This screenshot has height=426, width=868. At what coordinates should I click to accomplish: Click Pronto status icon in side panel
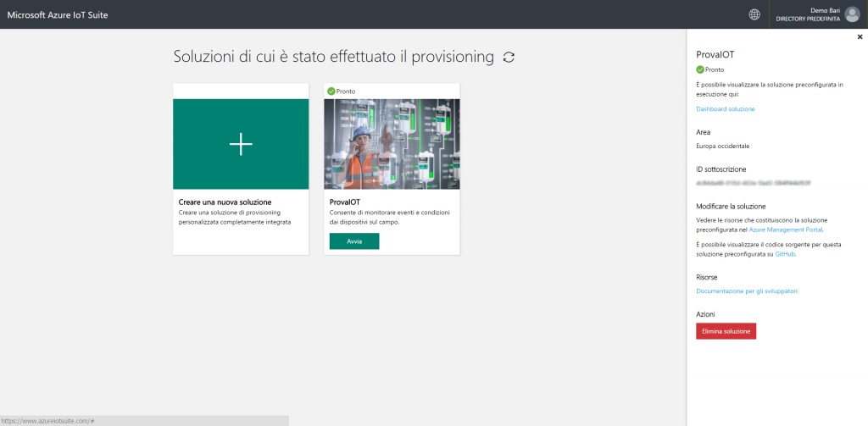(700, 69)
